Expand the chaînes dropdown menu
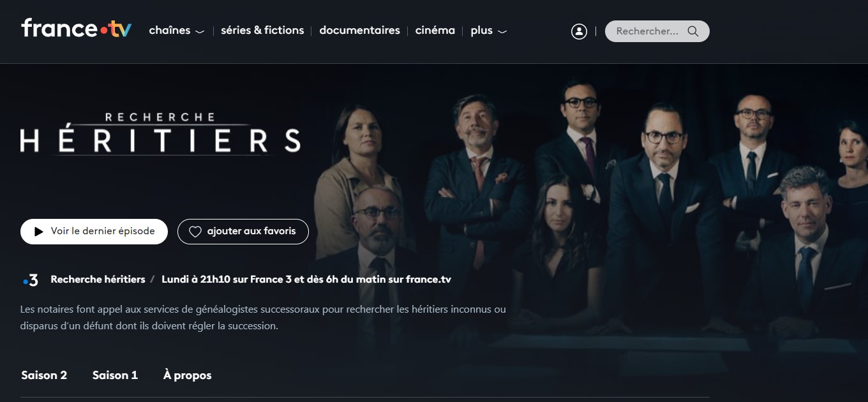 click(x=177, y=31)
